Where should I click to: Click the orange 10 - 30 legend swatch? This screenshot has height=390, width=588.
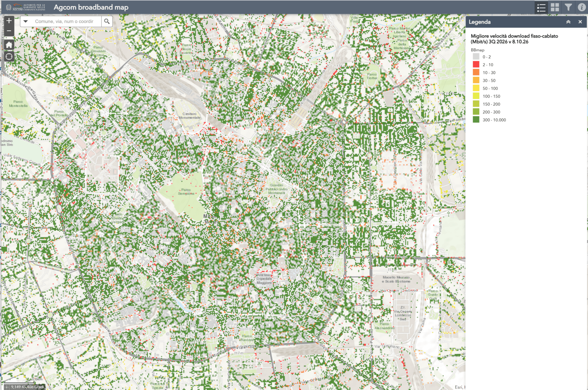(x=476, y=73)
